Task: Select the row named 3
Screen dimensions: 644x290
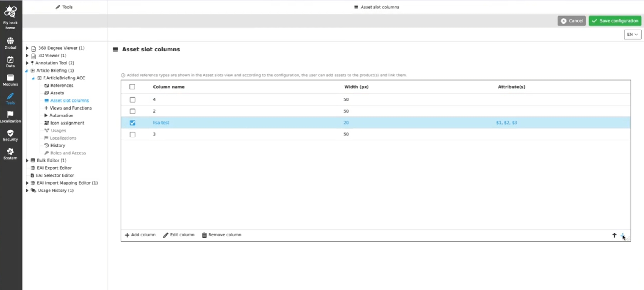Action: click(376, 134)
